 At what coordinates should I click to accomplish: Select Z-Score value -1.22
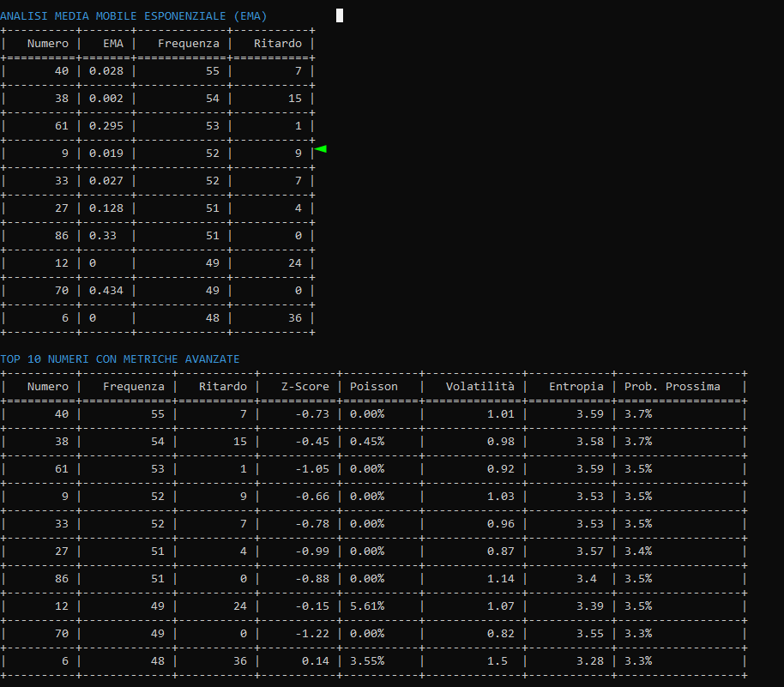312,634
